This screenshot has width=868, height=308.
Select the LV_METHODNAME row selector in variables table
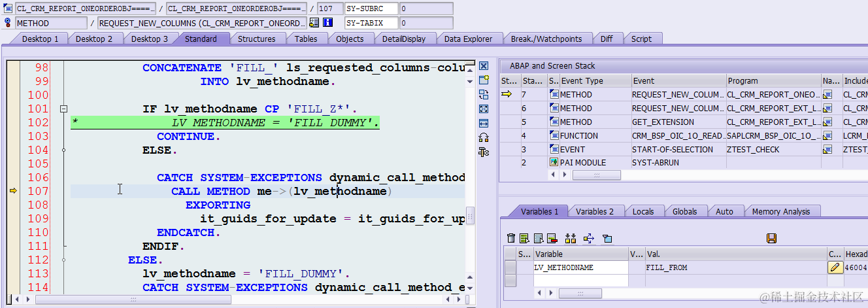tap(510, 267)
